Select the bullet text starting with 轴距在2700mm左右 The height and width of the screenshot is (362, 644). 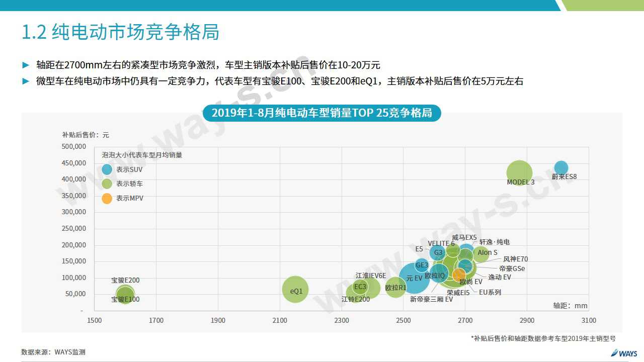click(208, 65)
